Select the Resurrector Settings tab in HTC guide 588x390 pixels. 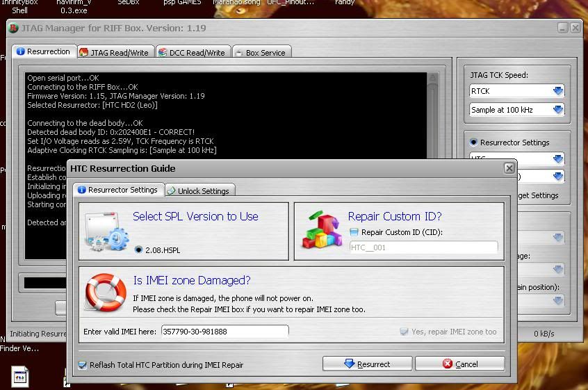pos(118,190)
